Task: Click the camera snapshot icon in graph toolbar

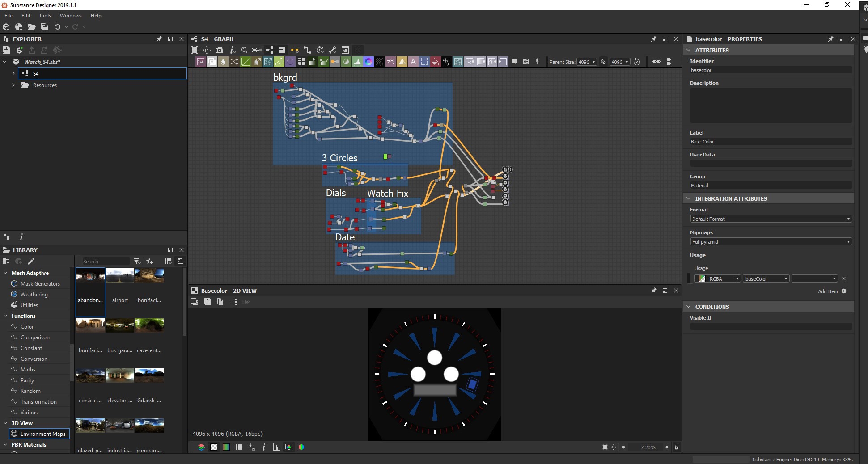Action: tap(219, 50)
